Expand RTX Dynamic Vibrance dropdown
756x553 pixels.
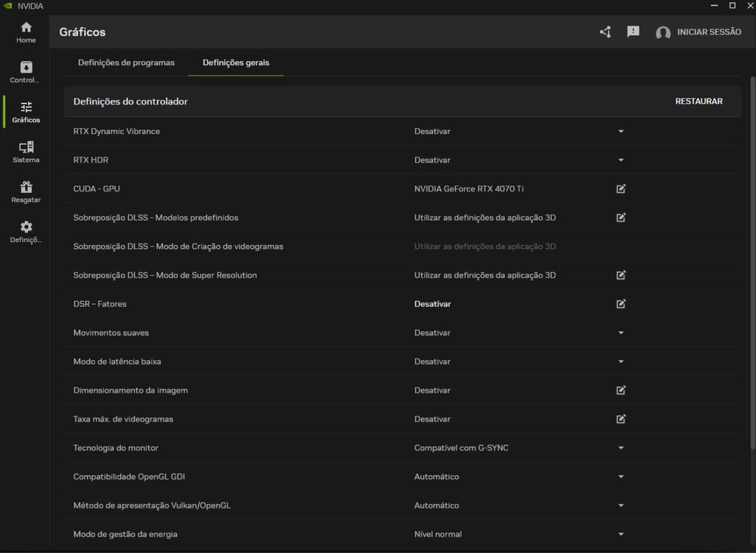[x=621, y=132]
